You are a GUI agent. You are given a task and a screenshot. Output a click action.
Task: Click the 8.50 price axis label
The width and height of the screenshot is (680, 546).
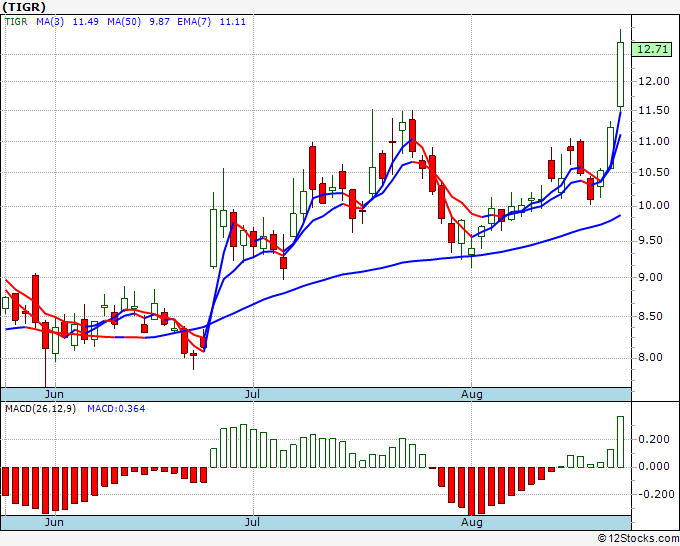(651, 317)
